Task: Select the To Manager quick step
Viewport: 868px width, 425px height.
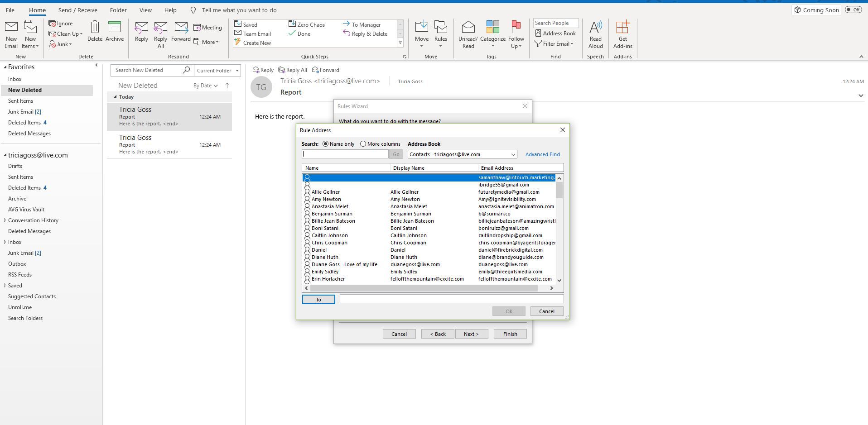Action: [x=362, y=24]
